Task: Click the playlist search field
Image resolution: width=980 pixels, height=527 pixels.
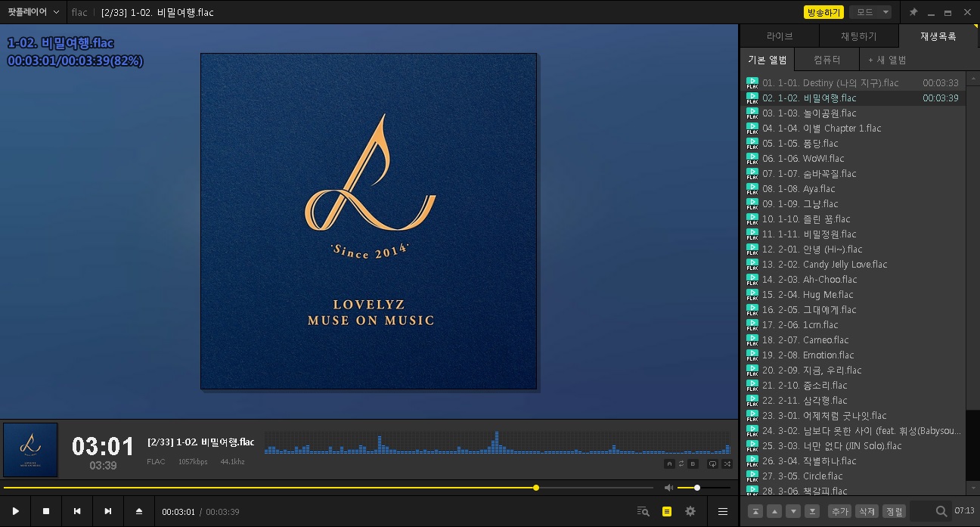Action: tap(931, 511)
